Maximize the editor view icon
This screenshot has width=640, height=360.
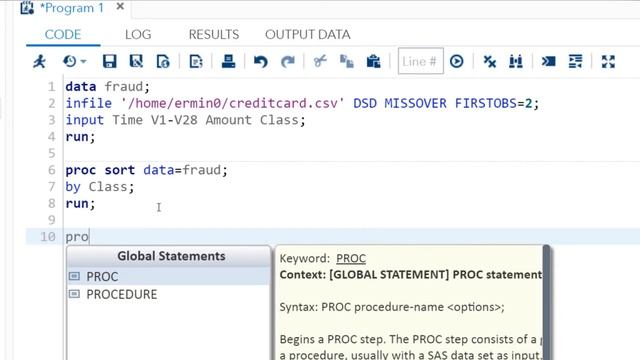[608, 62]
